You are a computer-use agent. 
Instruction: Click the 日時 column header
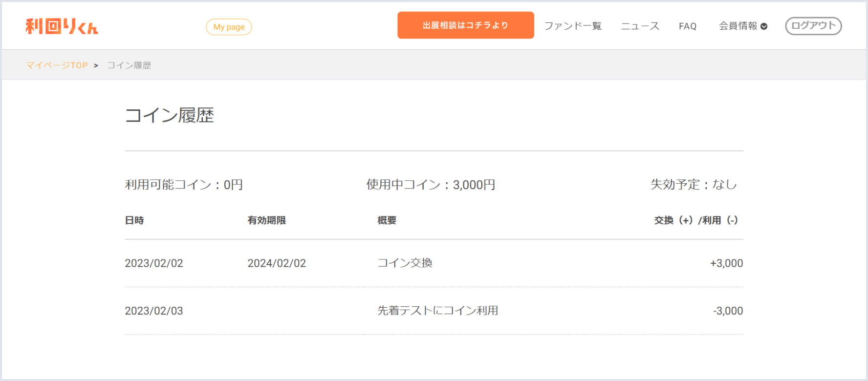pos(134,220)
